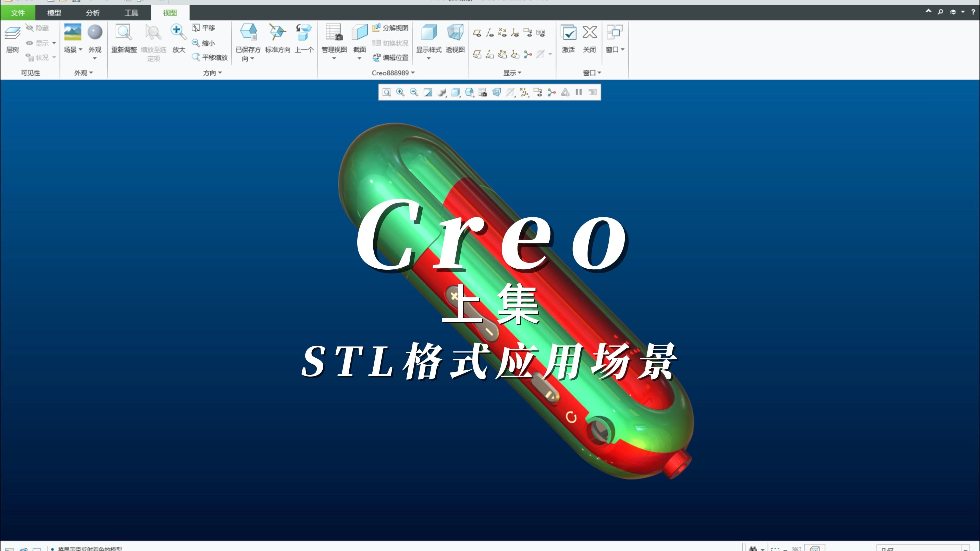Click 编辑位置 edit position tool

[x=391, y=57]
